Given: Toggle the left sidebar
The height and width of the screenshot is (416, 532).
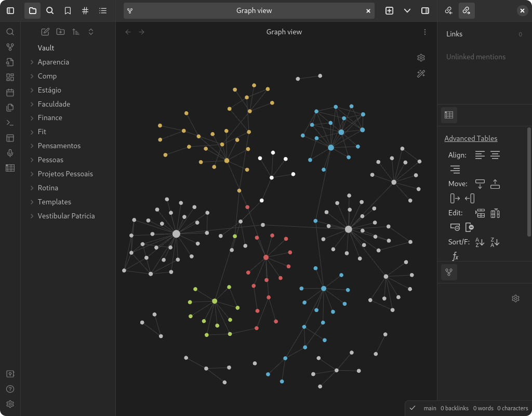Looking at the screenshot, I should tap(10, 10).
